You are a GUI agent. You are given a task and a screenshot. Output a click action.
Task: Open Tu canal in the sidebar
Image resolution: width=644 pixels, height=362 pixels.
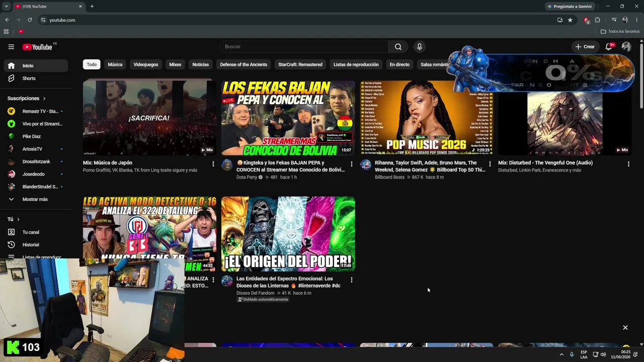point(35,232)
